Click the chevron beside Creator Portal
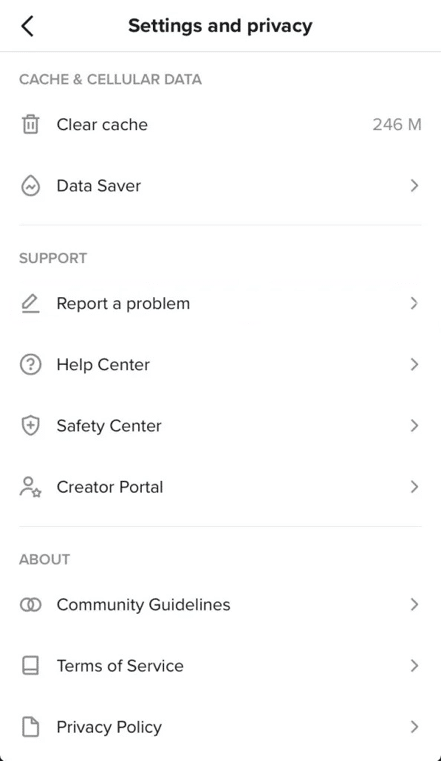Screen dimensions: 441x761 click(414, 487)
